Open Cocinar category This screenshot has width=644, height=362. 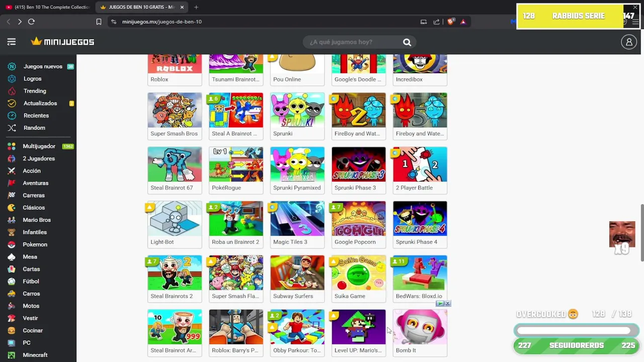point(32,330)
